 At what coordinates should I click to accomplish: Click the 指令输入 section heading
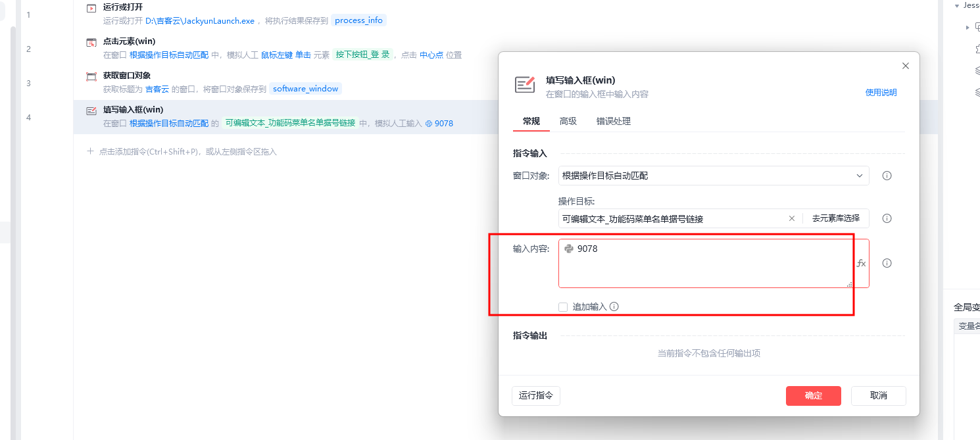[x=530, y=153]
